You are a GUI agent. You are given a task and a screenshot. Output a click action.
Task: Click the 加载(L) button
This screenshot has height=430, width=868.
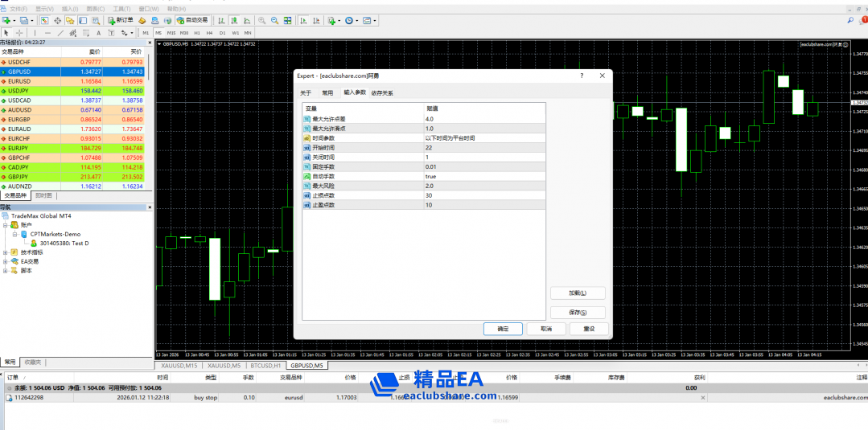[577, 293]
